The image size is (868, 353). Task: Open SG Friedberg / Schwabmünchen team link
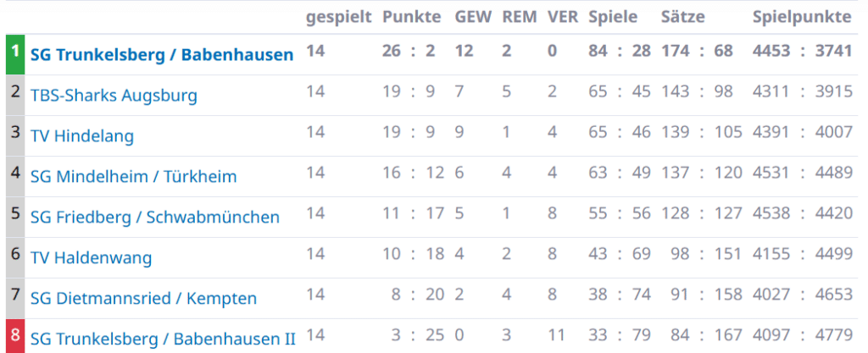point(154,217)
